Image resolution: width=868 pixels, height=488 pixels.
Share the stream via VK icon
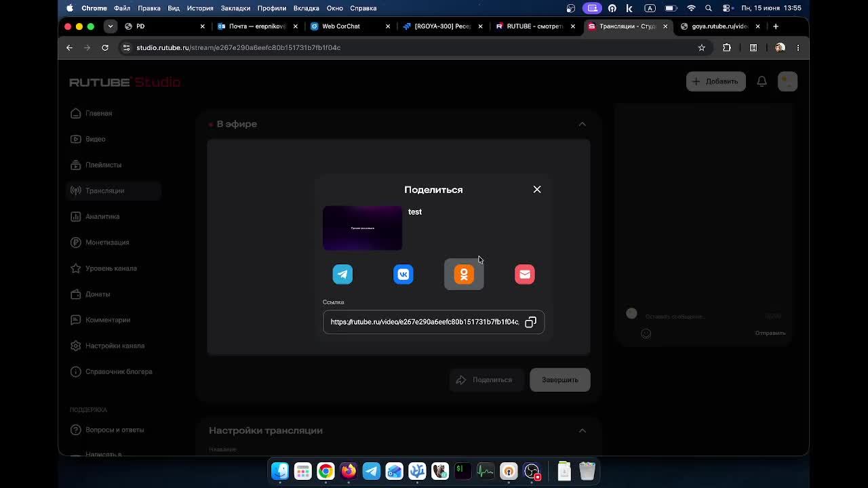[x=403, y=274]
